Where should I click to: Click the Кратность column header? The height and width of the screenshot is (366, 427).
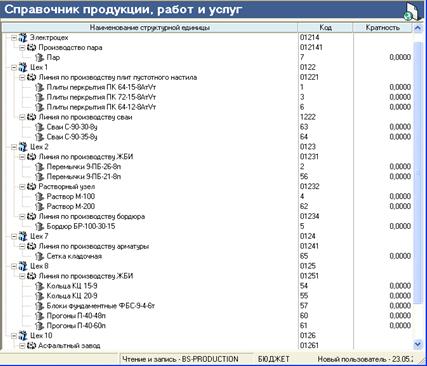[382, 28]
